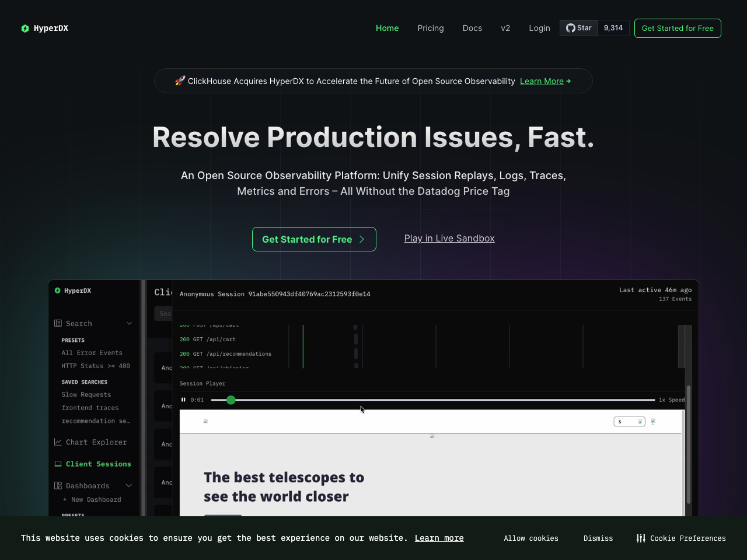Select the Client Sessions panel icon
Viewport: 747px width, 560px height.
(57, 463)
